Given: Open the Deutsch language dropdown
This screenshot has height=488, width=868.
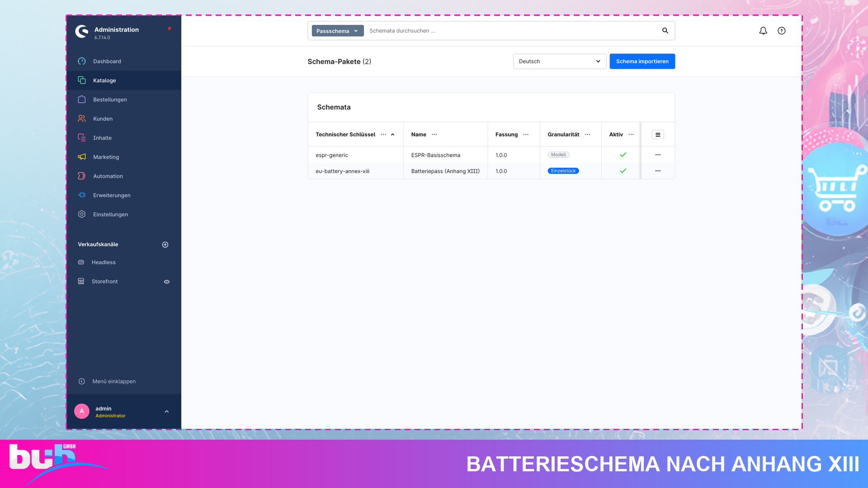Looking at the screenshot, I should point(560,61).
